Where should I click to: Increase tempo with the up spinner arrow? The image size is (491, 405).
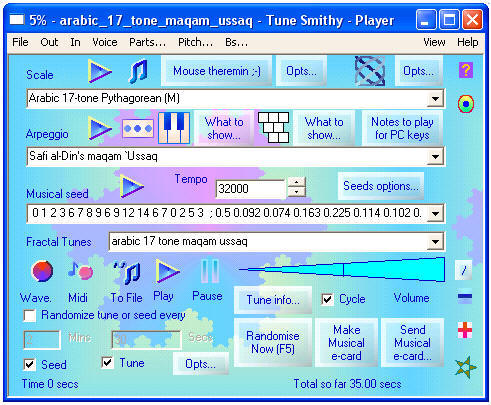(x=296, y=182)
